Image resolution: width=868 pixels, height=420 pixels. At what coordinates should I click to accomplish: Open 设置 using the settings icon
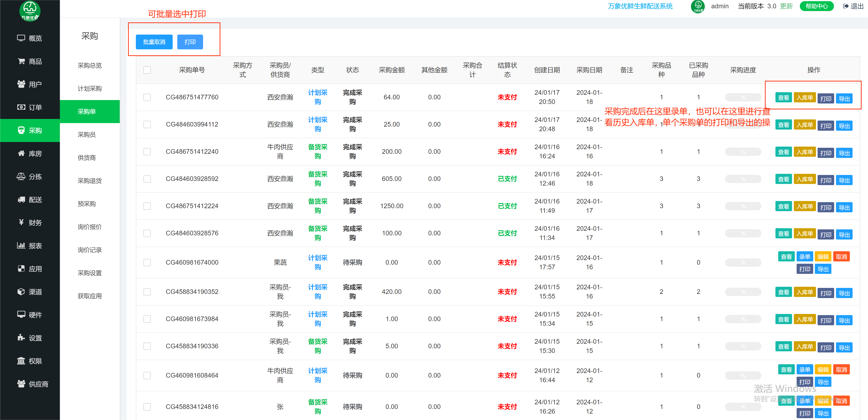[21, 338]
